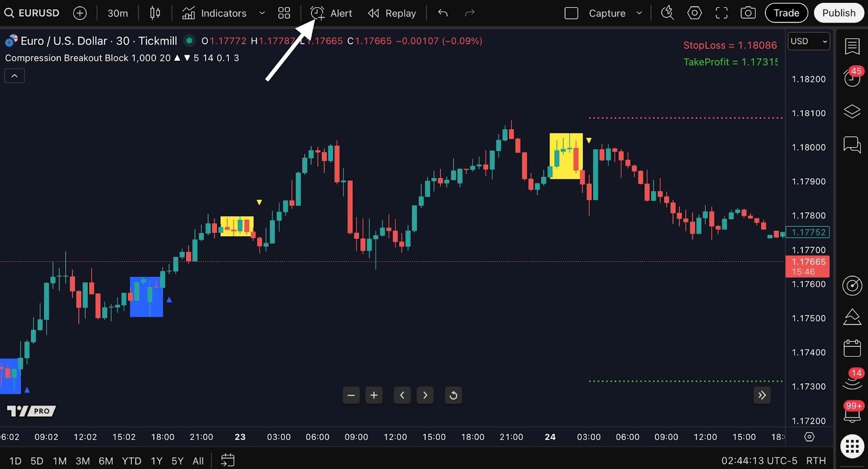Move the chart right with the arrow button
868x469 pixels.
[x=425, y=395]
